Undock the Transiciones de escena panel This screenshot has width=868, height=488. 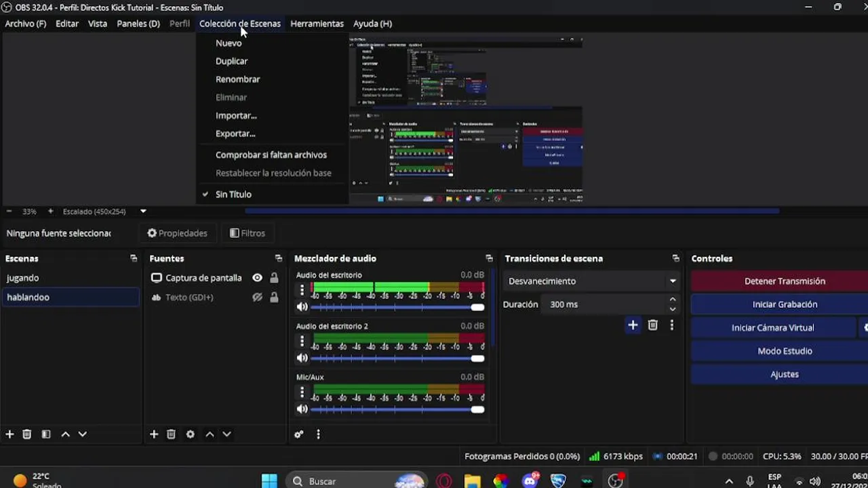(676, 258)
